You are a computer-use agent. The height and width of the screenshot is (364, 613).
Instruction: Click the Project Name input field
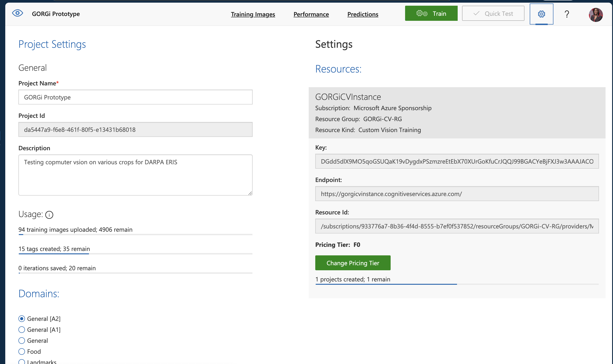pos(135,97)
